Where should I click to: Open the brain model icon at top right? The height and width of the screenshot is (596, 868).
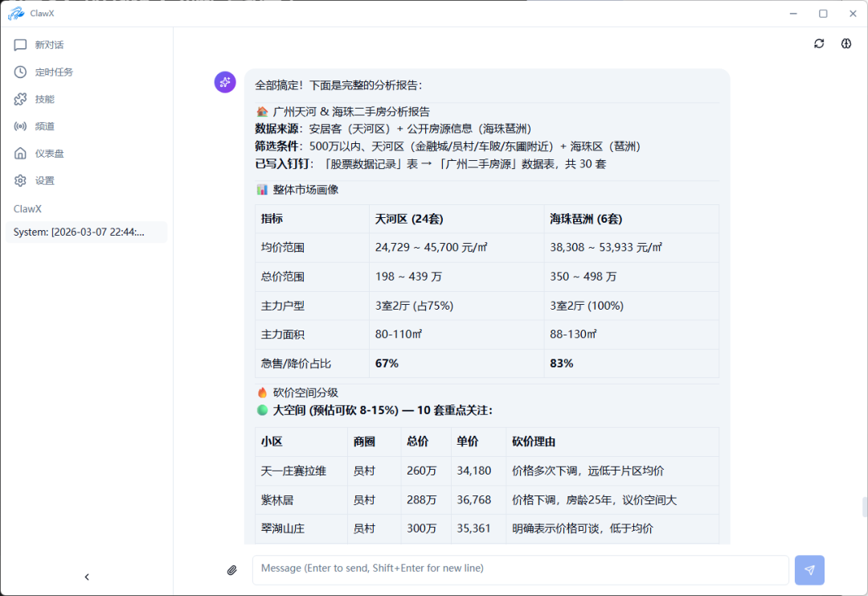click(x=845, y=43)
